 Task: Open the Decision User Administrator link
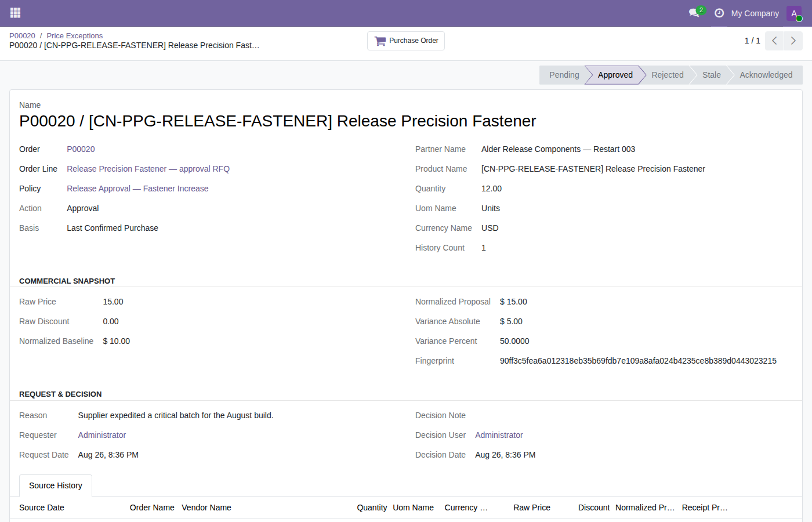(x=499, y=435)
